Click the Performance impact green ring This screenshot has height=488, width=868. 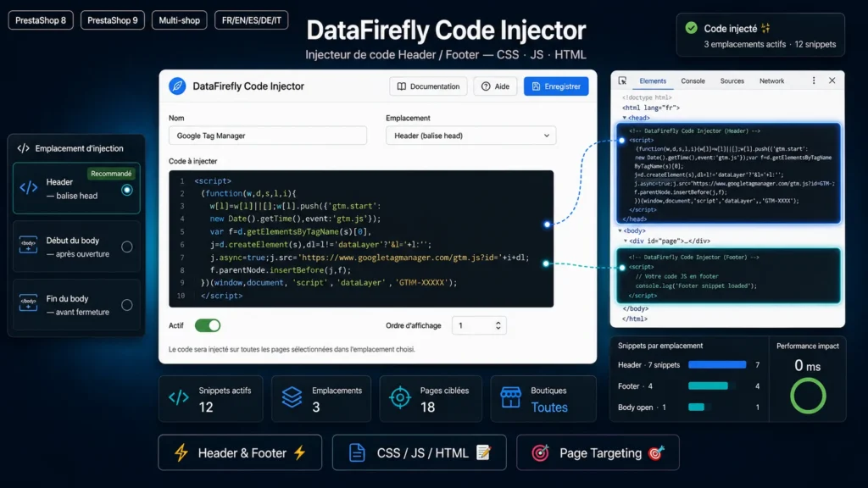click(x=808, y=396)
